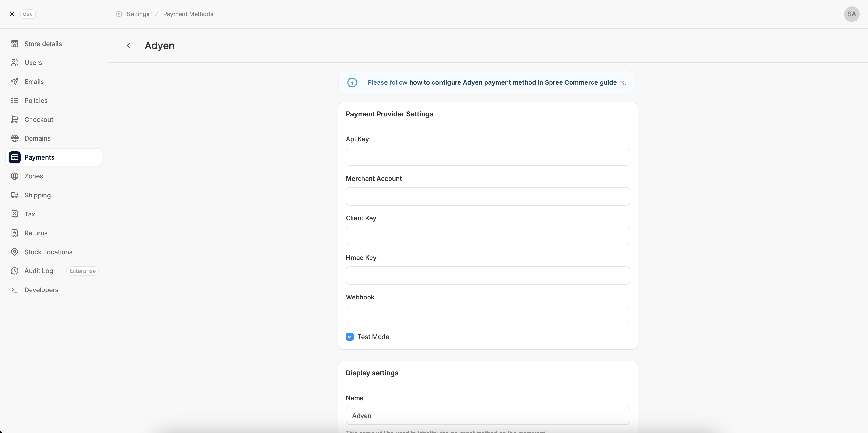Image resolution: width=868 pixels, height=433 pixels.
Task: Open Users via its people icon
Action: coord(14,63)
